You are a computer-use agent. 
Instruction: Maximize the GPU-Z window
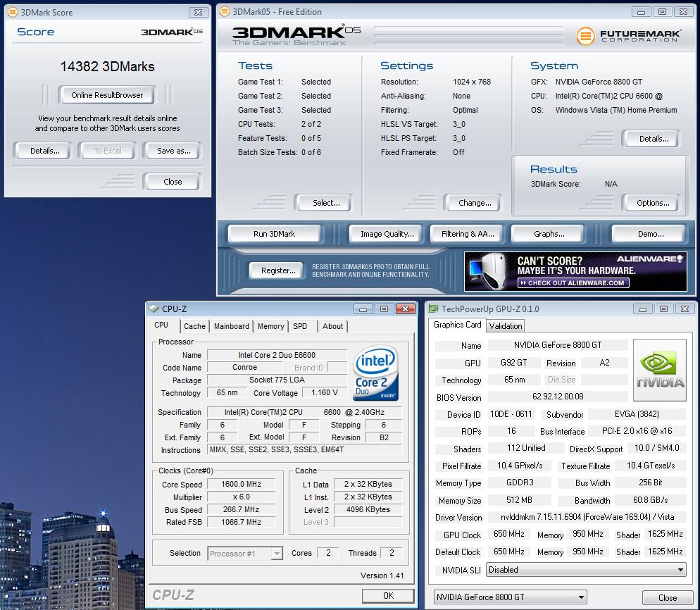[663, 309]
